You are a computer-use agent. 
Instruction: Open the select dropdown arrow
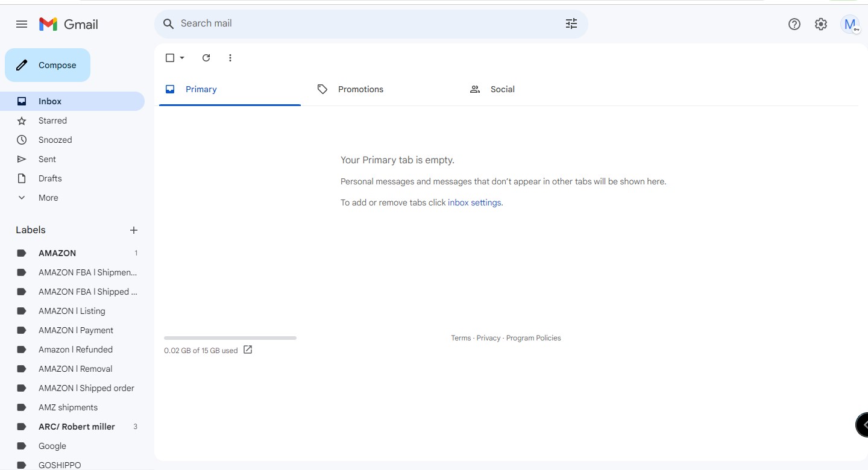click(x=182, y=58)
